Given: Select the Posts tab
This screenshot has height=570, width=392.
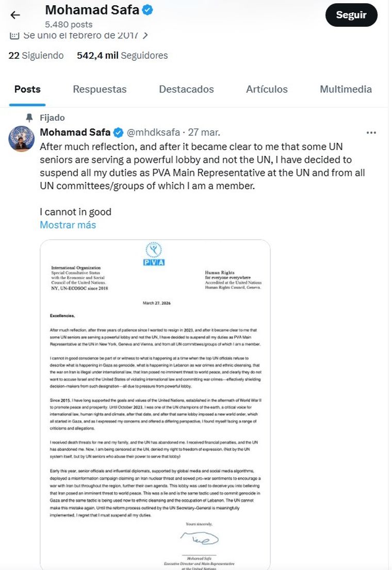Looking at the screenshot, I should click(27, 89).
